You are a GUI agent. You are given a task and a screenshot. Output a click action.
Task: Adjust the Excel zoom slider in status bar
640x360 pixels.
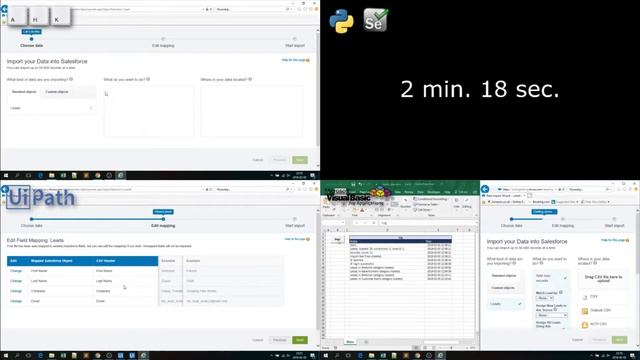[x=450, y=348]
